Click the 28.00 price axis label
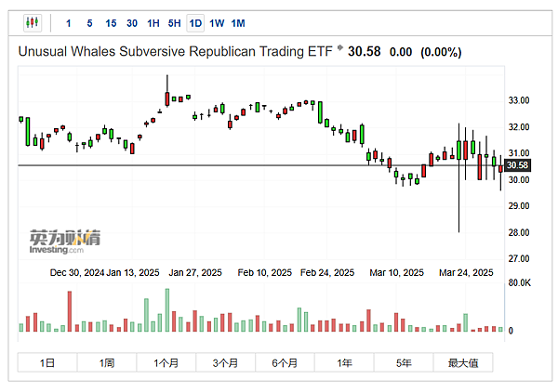Viewport: 558px width, 392px height. pos(519,232)
